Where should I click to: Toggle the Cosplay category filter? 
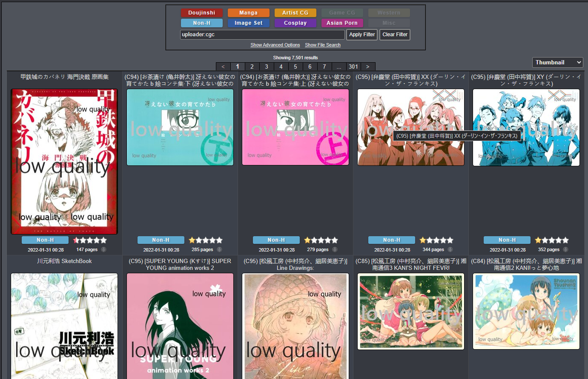pyautogui.click(x=295, y=23)
